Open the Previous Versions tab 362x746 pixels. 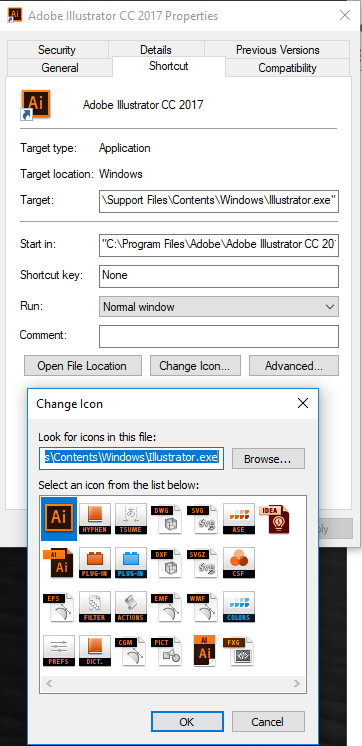point(277,49)
